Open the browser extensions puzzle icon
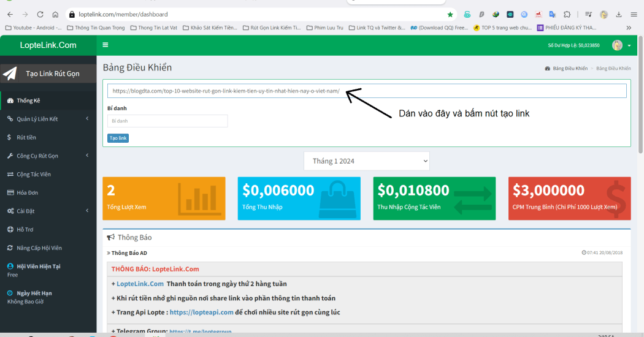Screen dimensions: 644x337 click(x=567, y=14)
